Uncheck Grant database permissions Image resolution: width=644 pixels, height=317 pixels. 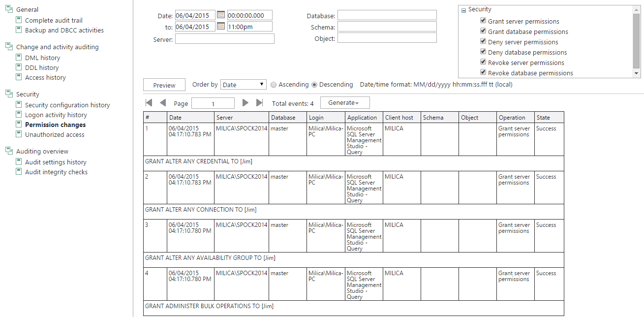(483, 32)
